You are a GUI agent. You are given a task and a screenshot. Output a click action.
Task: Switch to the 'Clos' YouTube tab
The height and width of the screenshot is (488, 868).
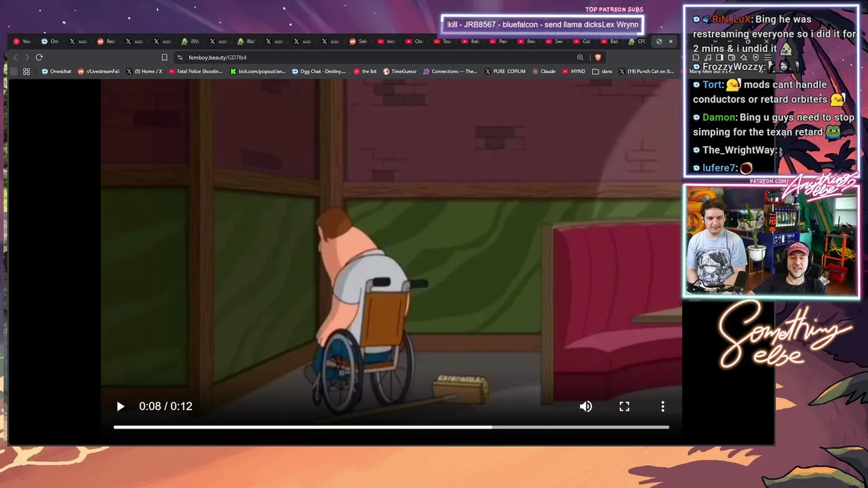[414, 41]
